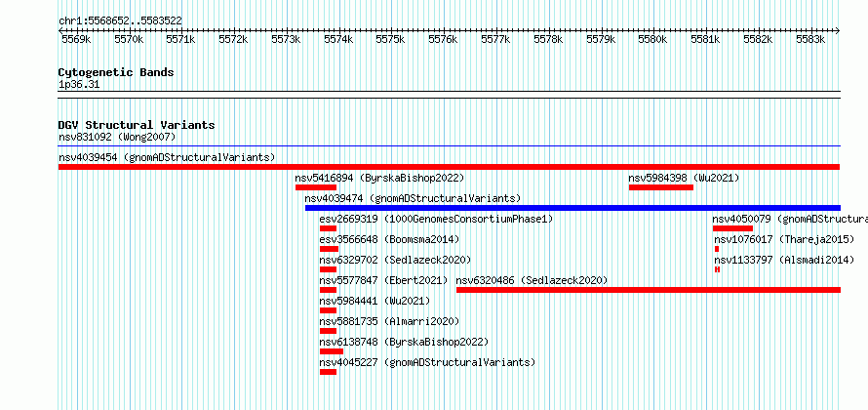Click the red bar under nsv5416894
The width and height of the screenshot is (868, 410).
316,187
